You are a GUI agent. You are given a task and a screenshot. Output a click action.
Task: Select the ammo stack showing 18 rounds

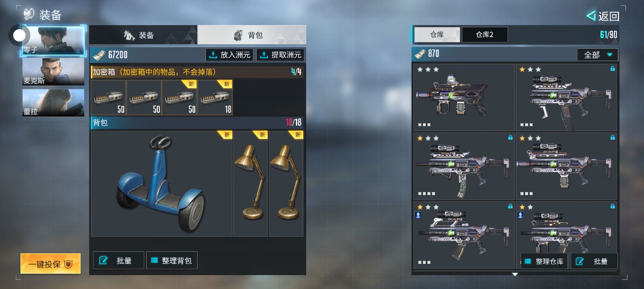215,98
